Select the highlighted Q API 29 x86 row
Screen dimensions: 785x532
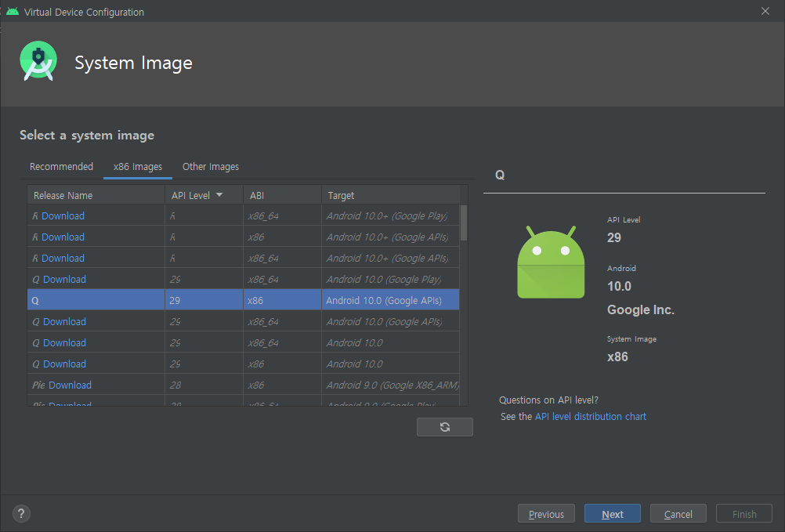tap(244, 300)
